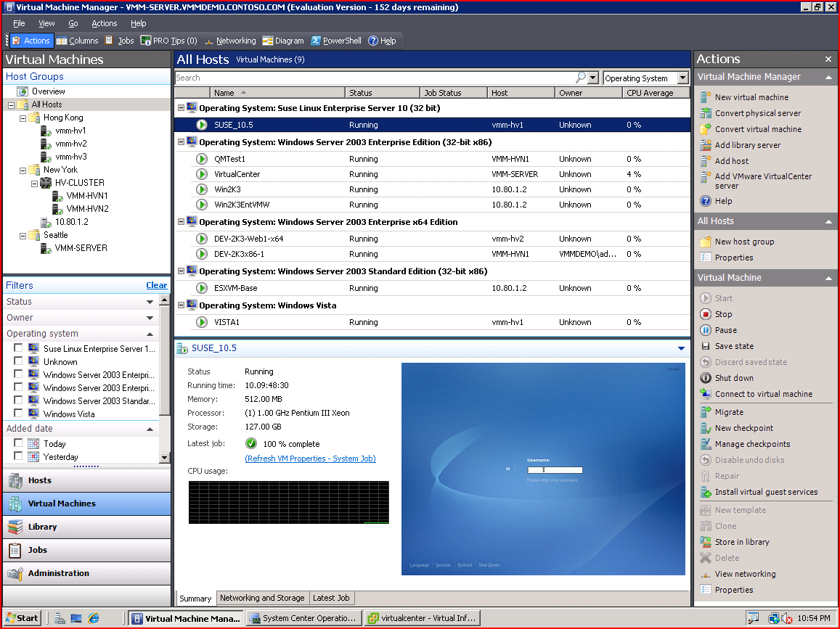Switch to the Latest Job tab

click(331, 598)
